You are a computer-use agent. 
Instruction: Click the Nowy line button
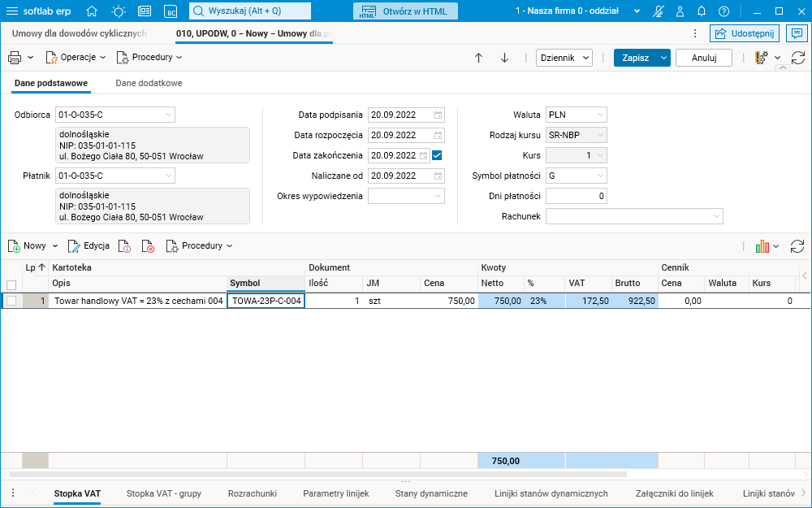[x=28, y=245]
